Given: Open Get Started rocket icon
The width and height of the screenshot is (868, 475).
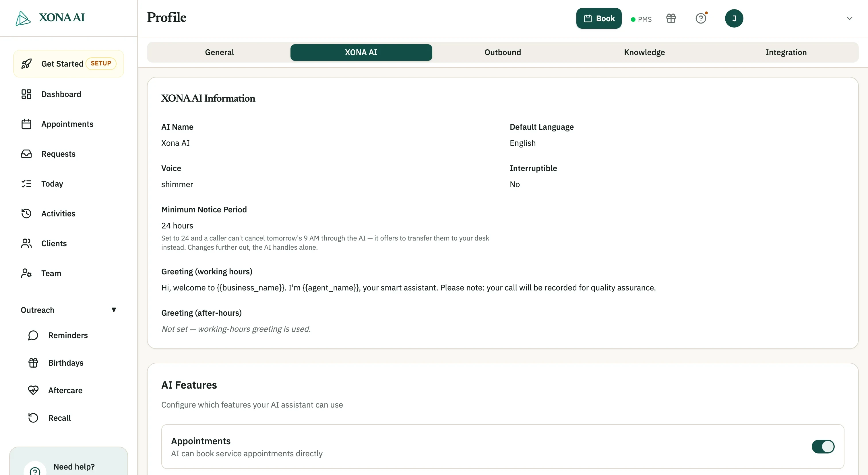Looking at the screenshot, I should (26, 64).
